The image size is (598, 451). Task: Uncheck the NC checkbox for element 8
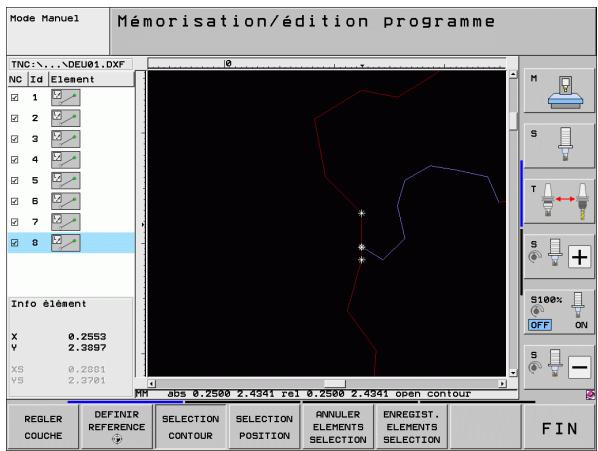14,243
